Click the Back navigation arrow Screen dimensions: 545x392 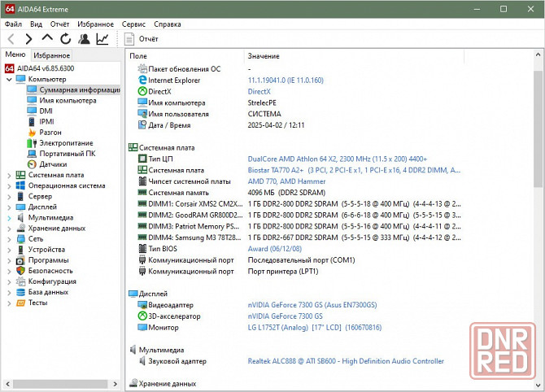[11, 39]
